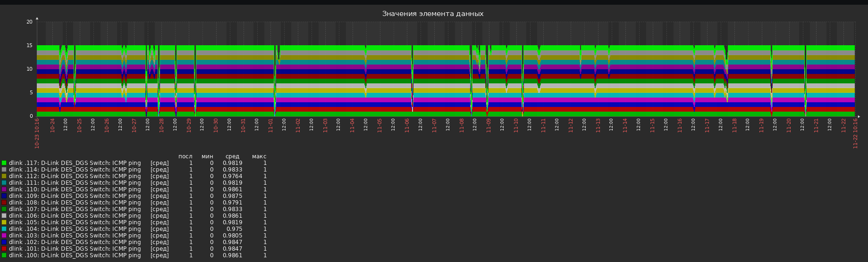Select average value 0.9764 for dlink .112
868x262 pixels.
(x=232, y=176)
